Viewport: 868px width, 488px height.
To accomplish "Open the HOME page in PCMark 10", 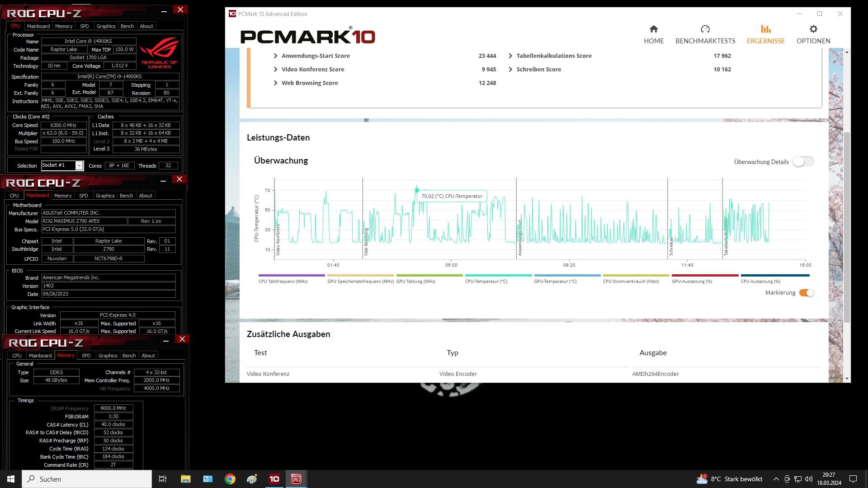I will click(x=654, y=35).
